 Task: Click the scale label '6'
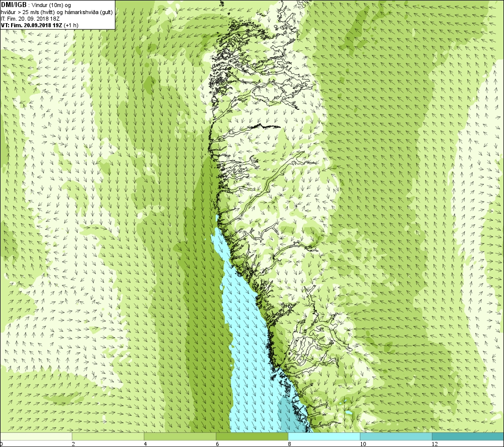pos(218,444)
